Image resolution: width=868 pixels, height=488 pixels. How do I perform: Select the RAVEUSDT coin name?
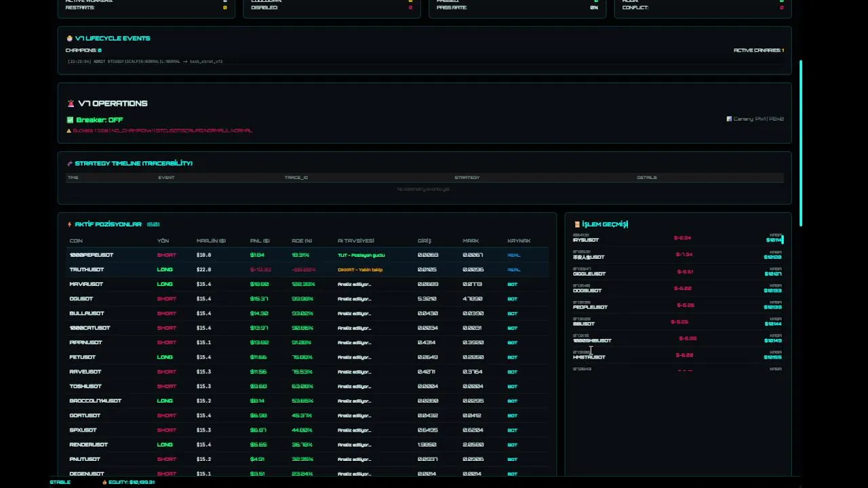[x=85, y=371]
